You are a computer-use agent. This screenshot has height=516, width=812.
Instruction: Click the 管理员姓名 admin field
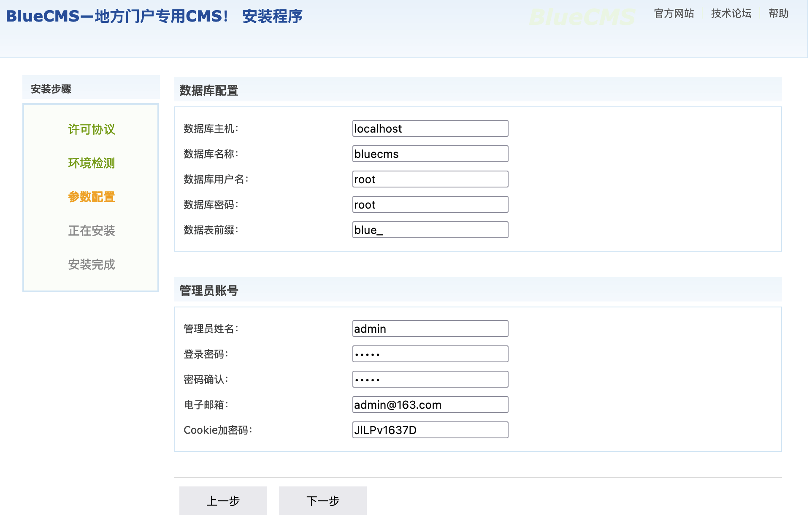430,329
